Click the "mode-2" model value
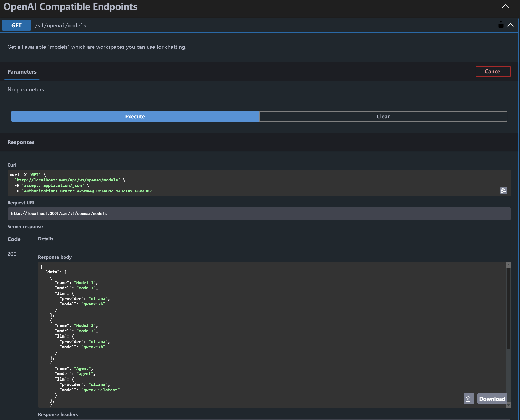 [x=86, y=331]
